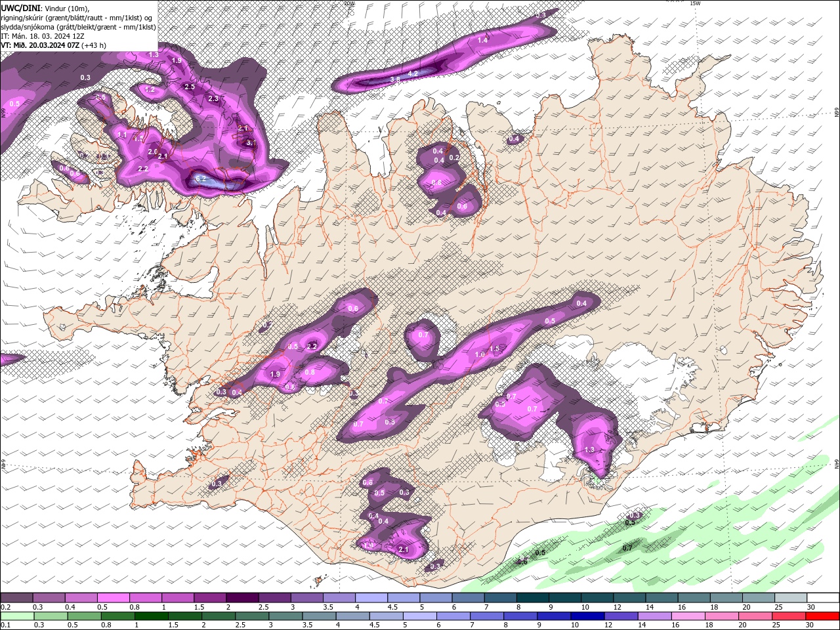
Task: Click the 2.3 snowfall value
Action: (213, 98)
